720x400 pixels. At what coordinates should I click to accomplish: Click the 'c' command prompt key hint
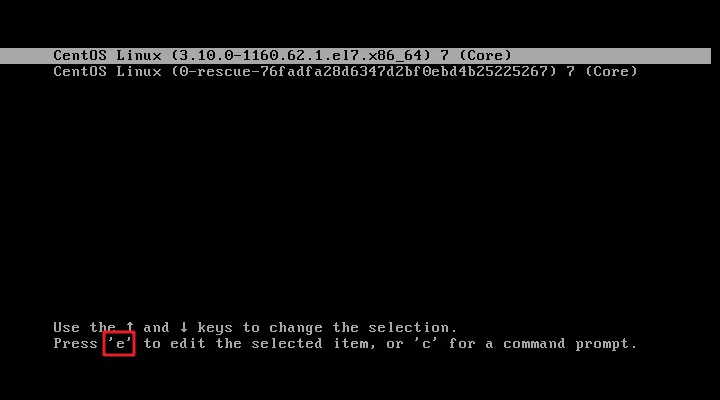tap(426, 344)
